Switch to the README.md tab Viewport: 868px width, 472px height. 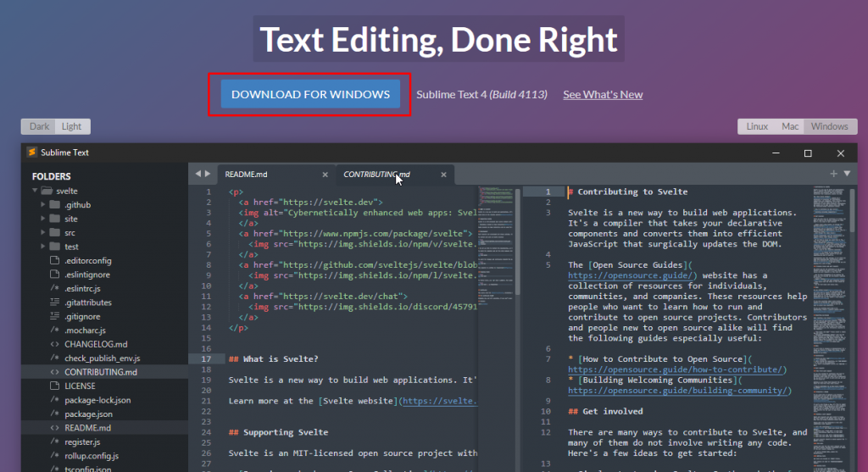coord(246,175)
